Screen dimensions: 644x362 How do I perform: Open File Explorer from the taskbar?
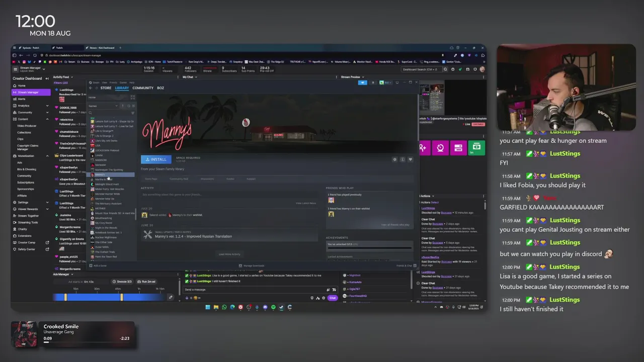(x=216, y=307)
